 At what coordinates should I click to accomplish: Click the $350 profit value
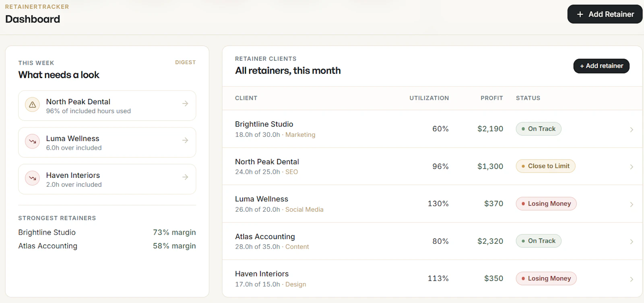pyautogui.click(x=493, y=278)
